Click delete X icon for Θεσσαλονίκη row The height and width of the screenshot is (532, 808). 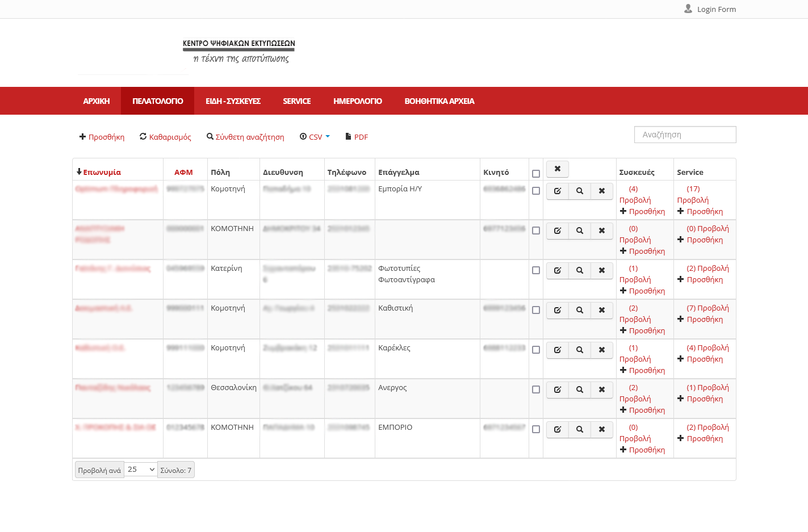601,390
